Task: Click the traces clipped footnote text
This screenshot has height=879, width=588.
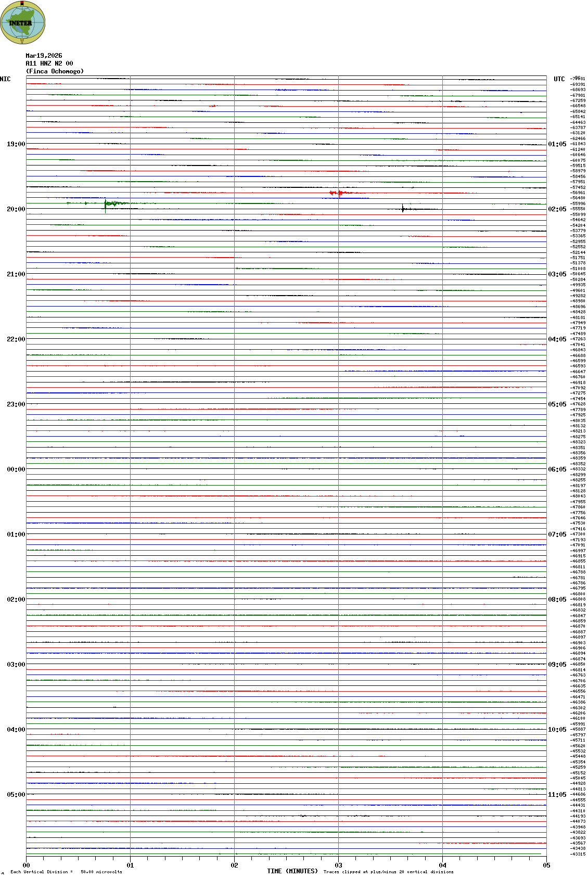Action: click(388, 872)
